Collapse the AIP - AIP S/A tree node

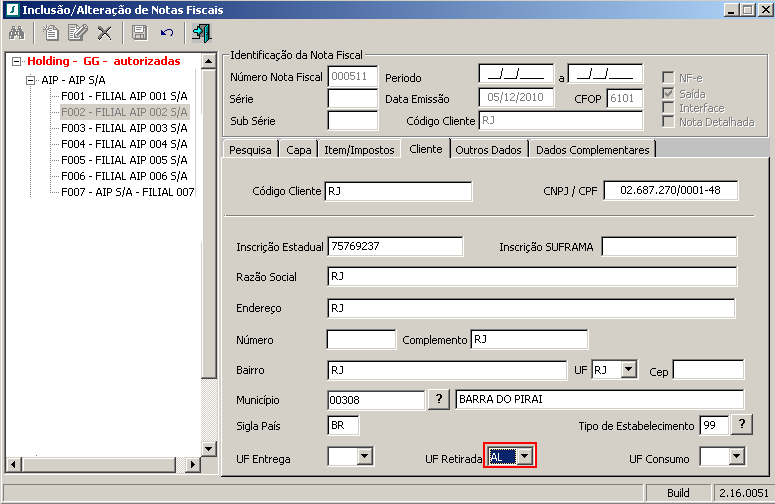pyautogui.click(x=30, y=80)
